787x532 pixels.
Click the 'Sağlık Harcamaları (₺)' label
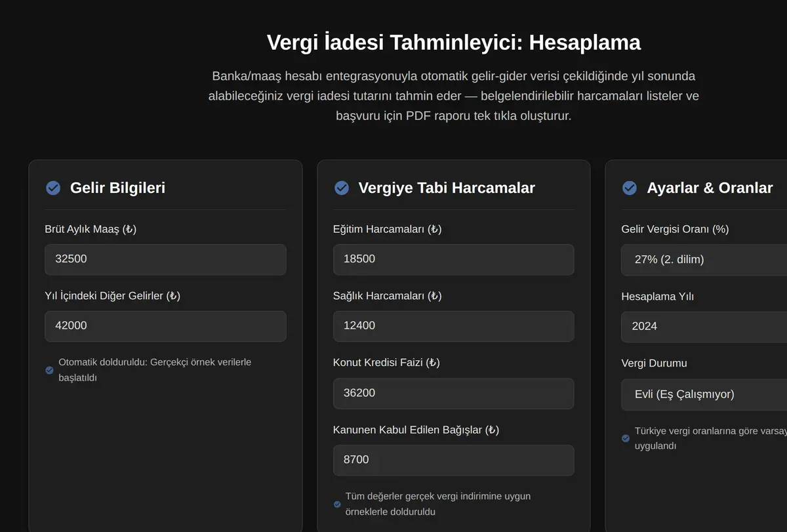point(388,296)
